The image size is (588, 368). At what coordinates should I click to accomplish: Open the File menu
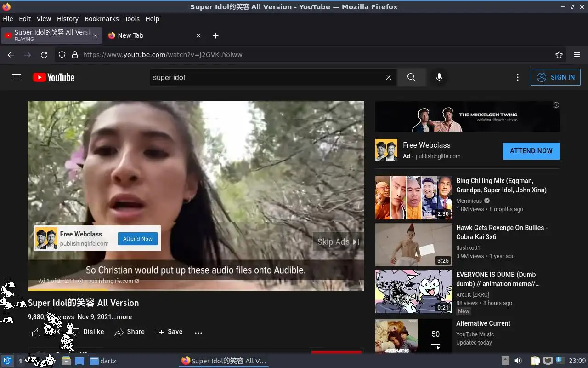click(8, 19)
